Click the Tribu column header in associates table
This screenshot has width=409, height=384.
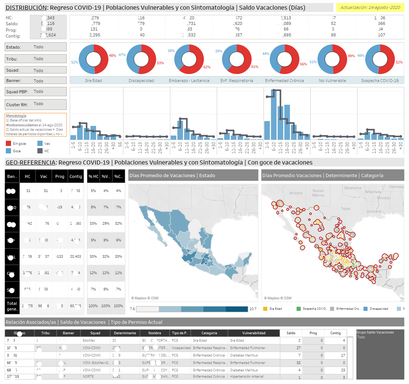(x=45, y=333)
